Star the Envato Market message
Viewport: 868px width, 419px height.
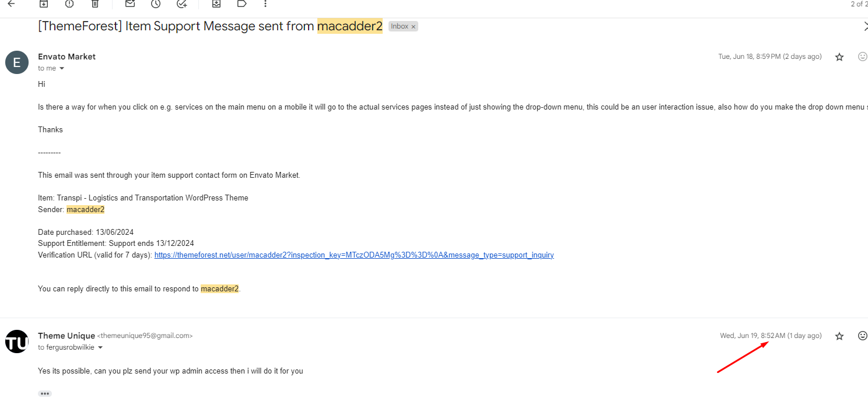point(839,57)
